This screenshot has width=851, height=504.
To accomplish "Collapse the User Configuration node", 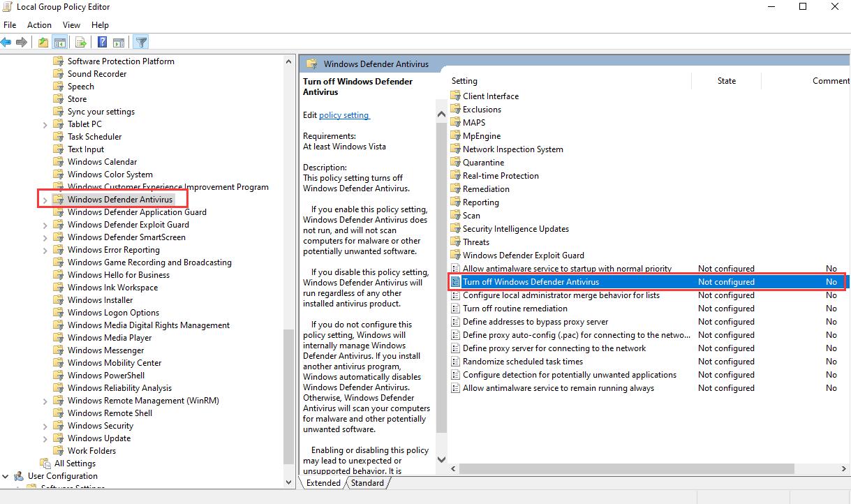I will tap(6, 476).
